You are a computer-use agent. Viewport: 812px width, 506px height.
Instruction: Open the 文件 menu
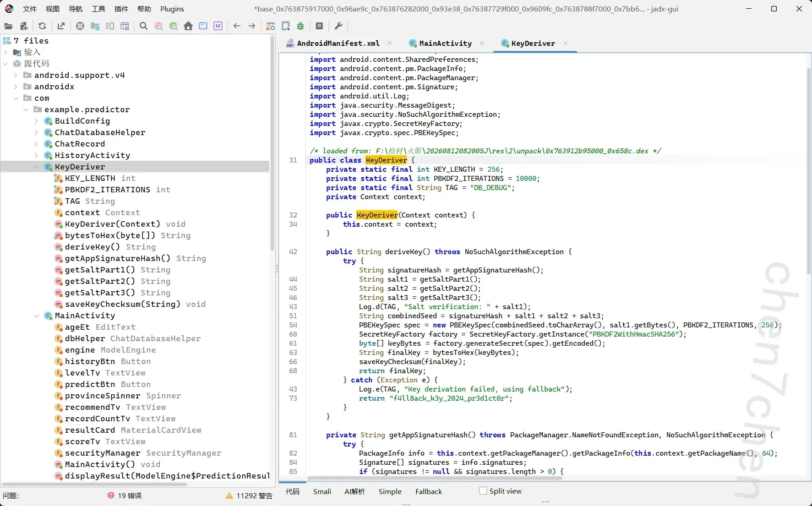(x=30, y=9)
